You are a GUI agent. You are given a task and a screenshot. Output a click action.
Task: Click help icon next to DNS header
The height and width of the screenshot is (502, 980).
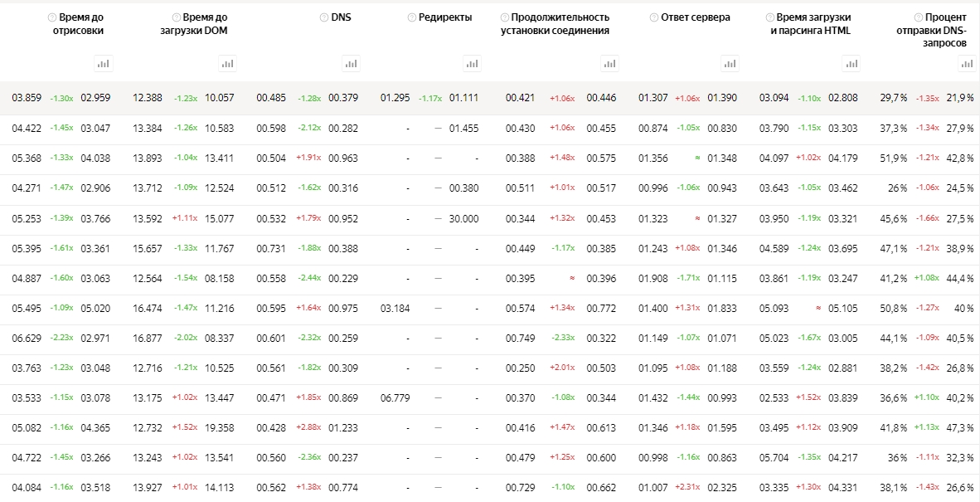(323, 17)
